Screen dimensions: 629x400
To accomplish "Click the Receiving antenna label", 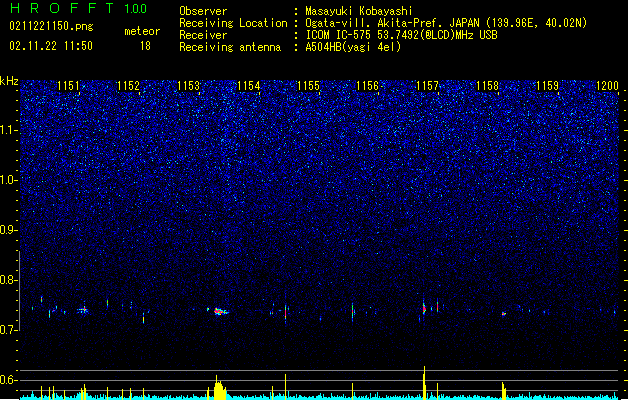I will point(230,47).
